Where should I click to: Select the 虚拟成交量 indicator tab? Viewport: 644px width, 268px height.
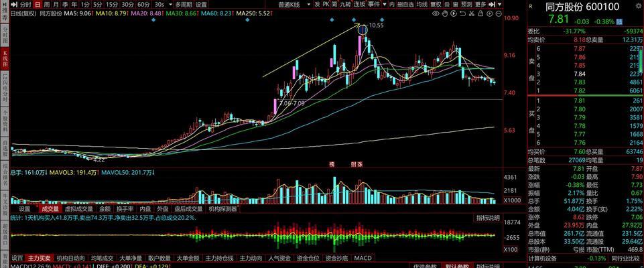[x=79, y=209]
